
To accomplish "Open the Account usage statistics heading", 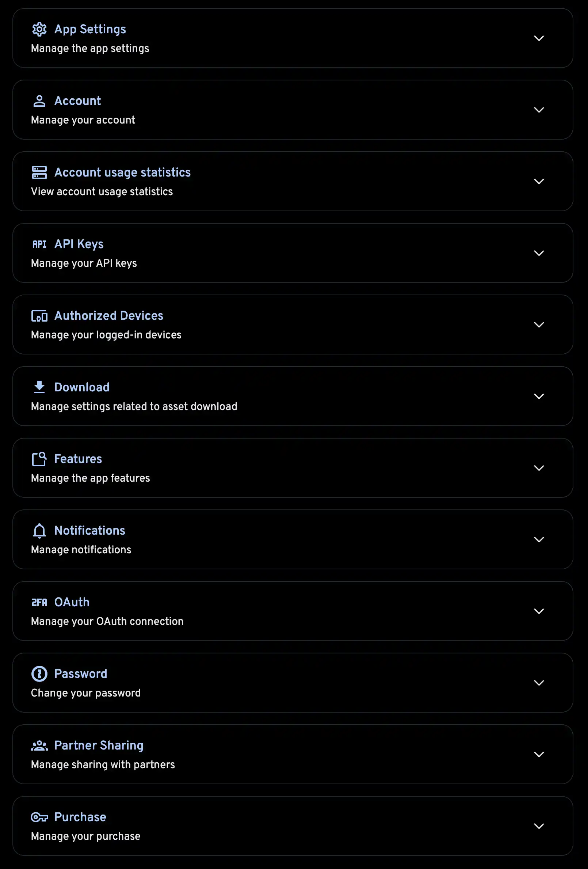I will pyautogui.click(x=122, y=172).
